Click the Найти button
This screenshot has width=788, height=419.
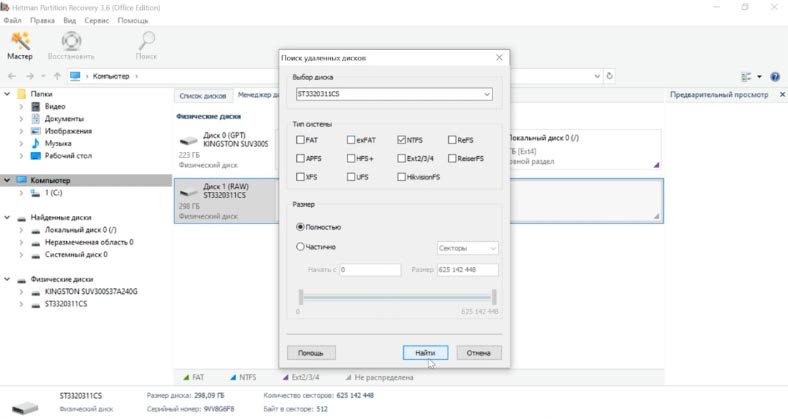(x=425, y=353)
